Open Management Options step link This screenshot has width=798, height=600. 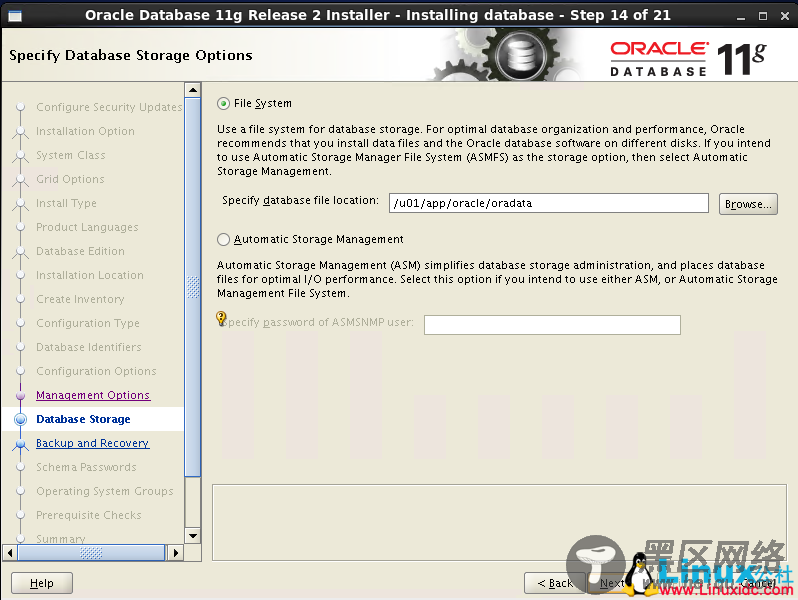93,395
